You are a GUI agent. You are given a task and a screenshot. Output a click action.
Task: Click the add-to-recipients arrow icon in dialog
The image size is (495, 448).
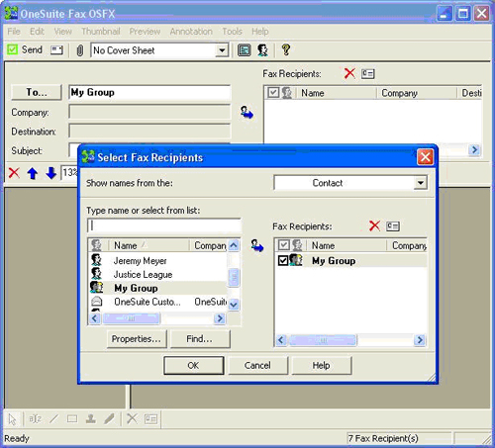point(257,245)
